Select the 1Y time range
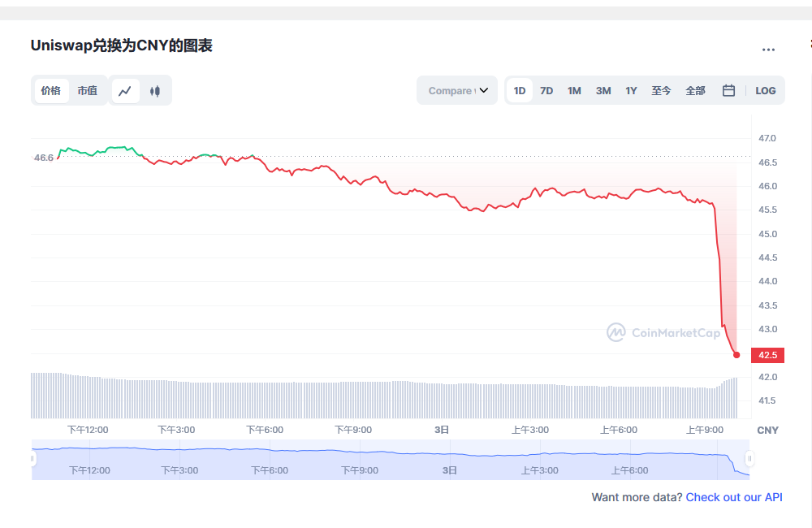This screenshot has height=528, width=812. point(631,91)
